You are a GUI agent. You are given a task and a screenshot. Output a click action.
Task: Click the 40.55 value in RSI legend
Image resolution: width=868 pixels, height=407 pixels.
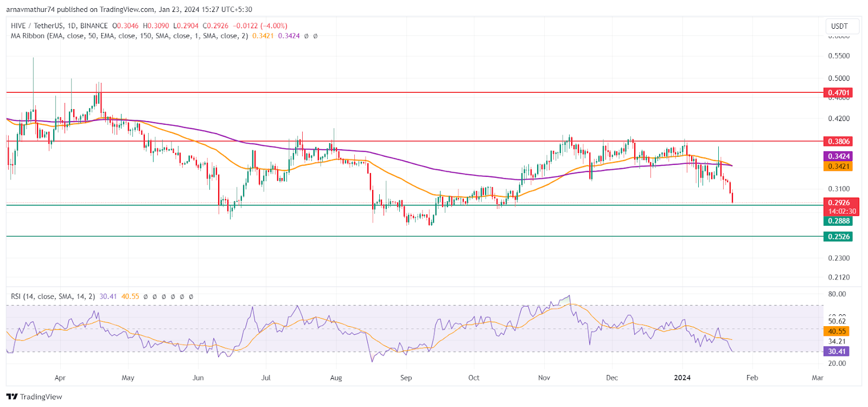coord(130,296)
